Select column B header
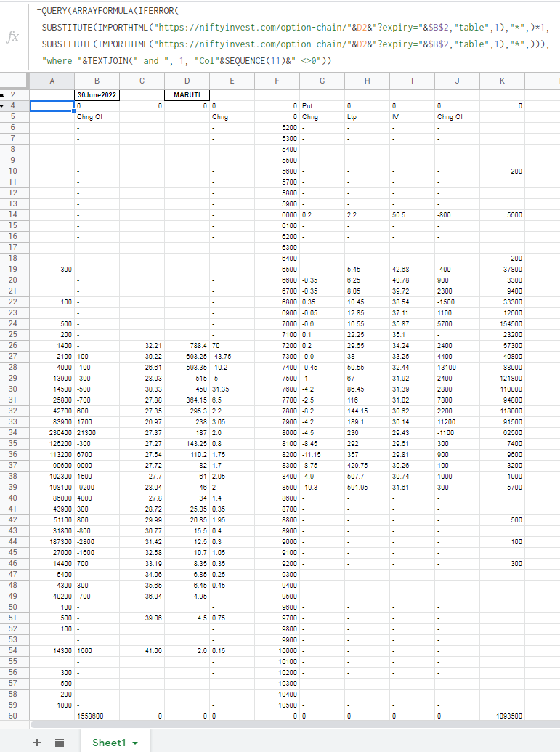The image size is (560, 752). (x=97, y=81)
